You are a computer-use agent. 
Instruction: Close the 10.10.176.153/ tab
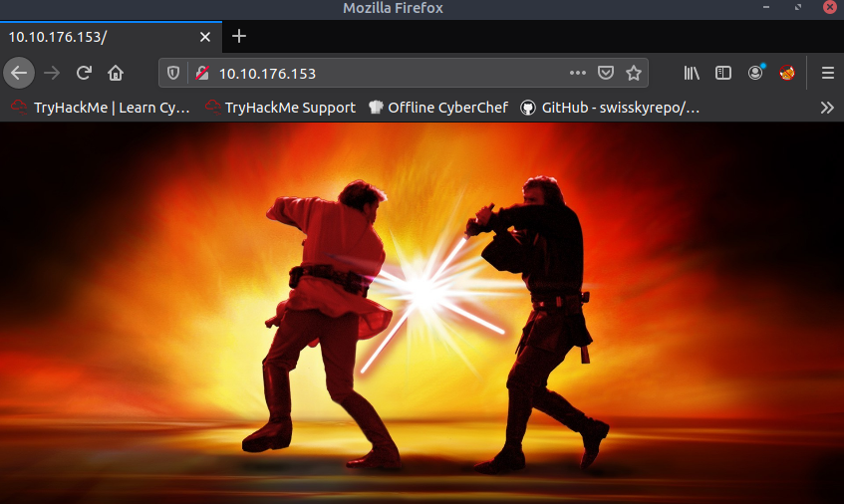point(205,37)
